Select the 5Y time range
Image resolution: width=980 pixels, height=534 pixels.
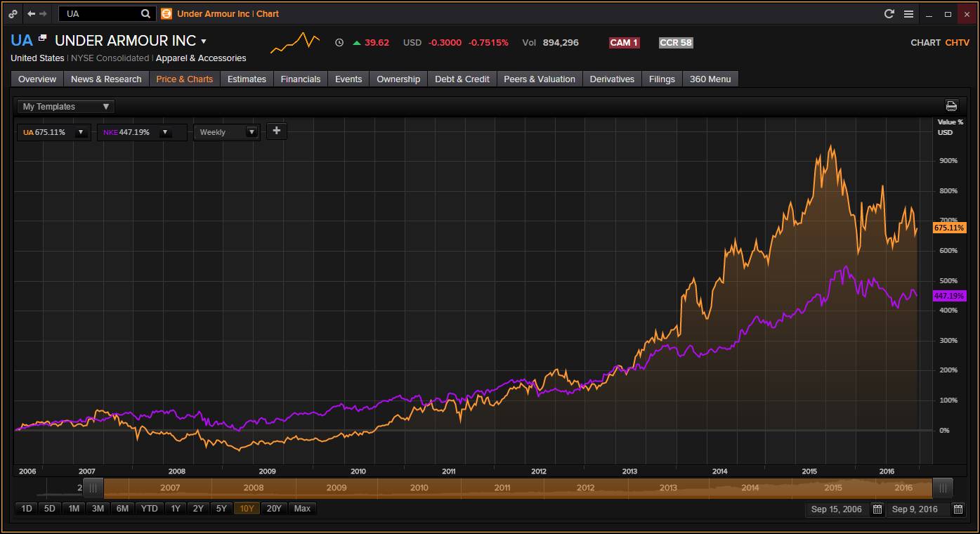pyautogui.click(x=221, y=509)
